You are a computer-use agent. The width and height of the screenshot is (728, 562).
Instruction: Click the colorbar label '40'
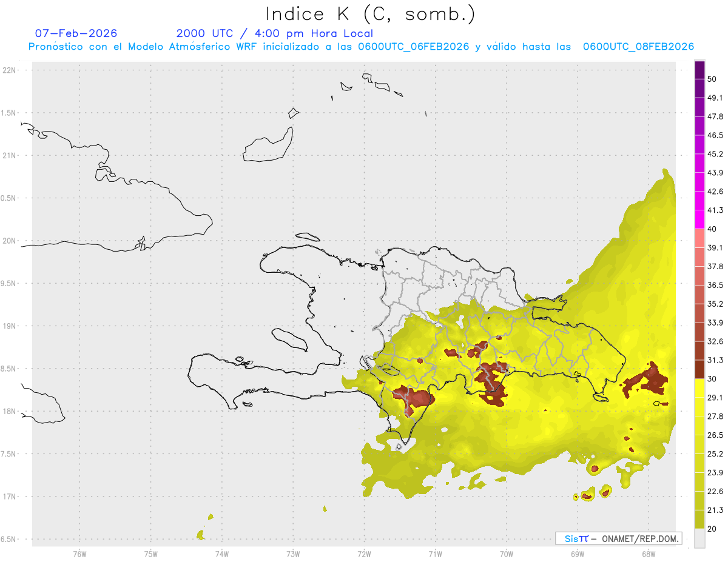pos(712,229)
